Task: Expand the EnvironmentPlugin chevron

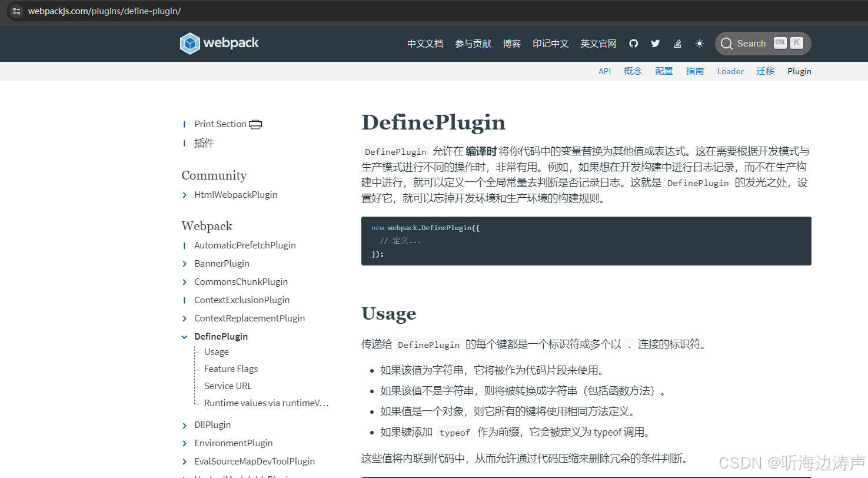Action: click(x=185, y=443)
